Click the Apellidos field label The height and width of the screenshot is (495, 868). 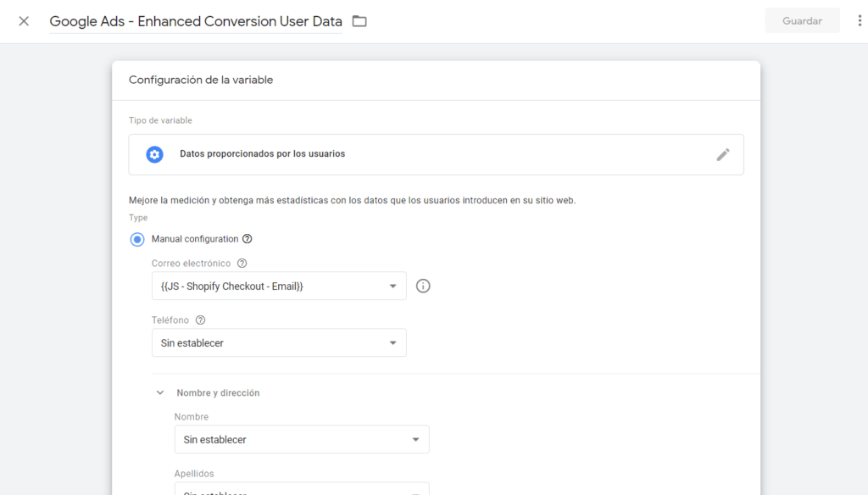click(194, 474)
